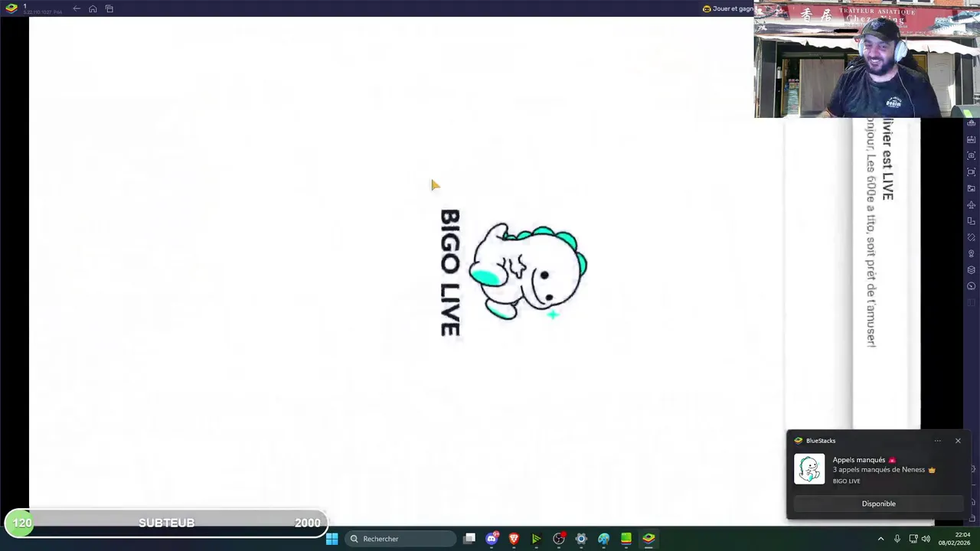
Task: Open notification options three-dot menu
Action: (937, 441)
